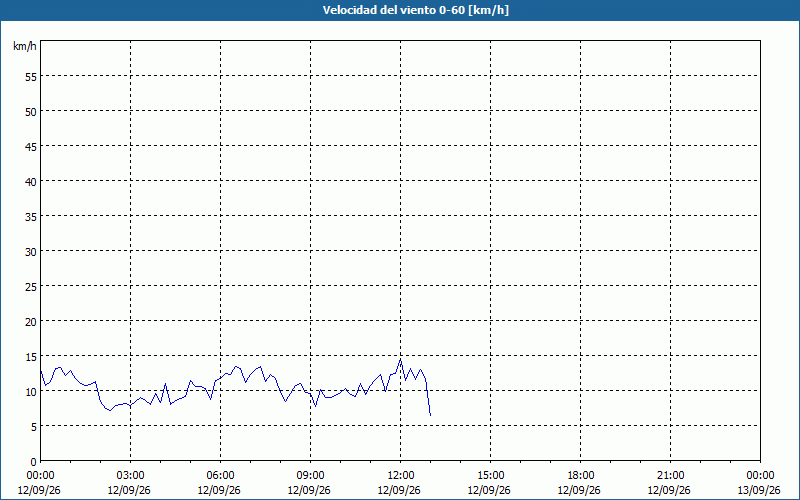Screen dimensions: 800x500
Task: Select the y-axis value '15'
Action: 31,357
